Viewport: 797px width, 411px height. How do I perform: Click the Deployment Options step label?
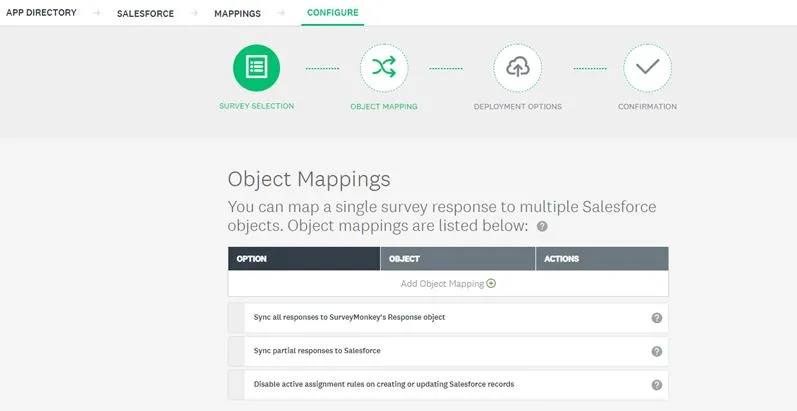tap(517, 107)
